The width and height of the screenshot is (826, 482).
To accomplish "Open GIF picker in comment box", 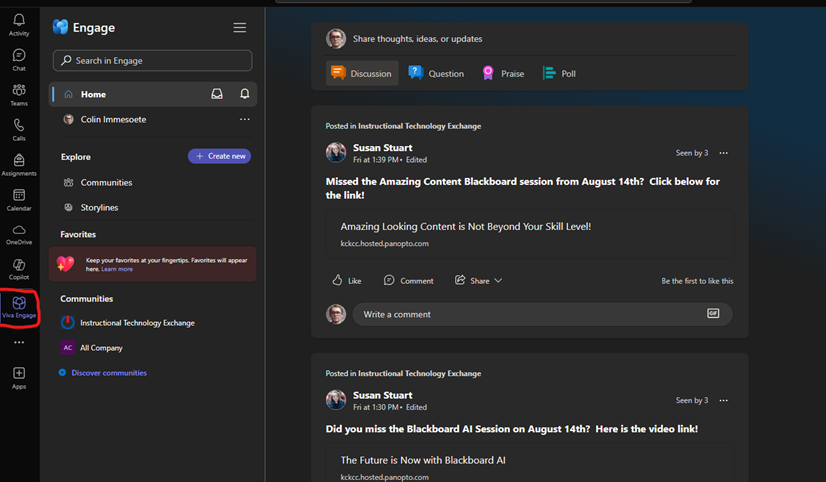I will 713,313.
